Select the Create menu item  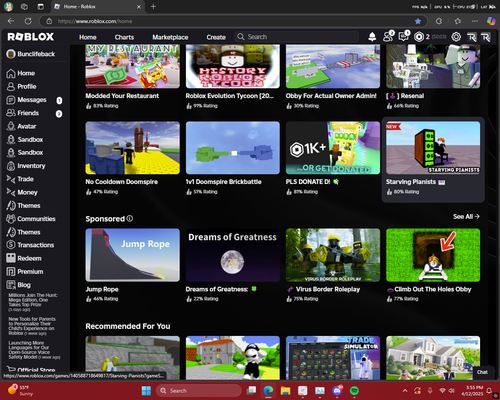point(216,37)
